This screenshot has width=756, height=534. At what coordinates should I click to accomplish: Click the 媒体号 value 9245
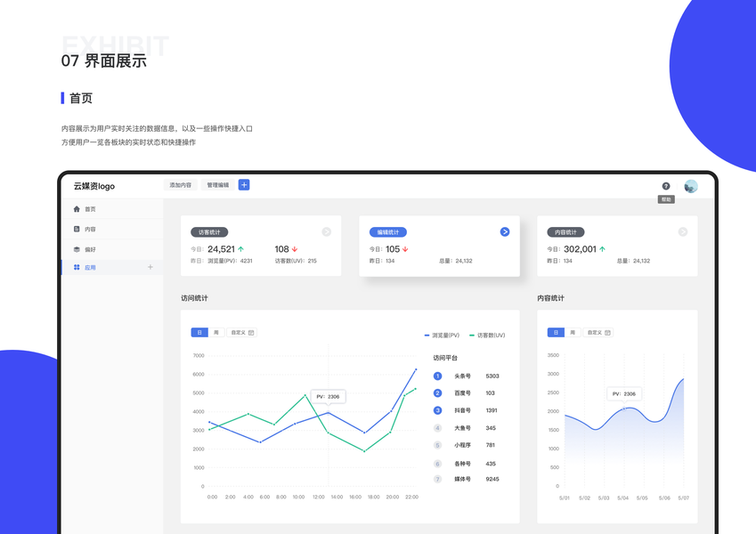pyautogui.click(x=492, y=479)
